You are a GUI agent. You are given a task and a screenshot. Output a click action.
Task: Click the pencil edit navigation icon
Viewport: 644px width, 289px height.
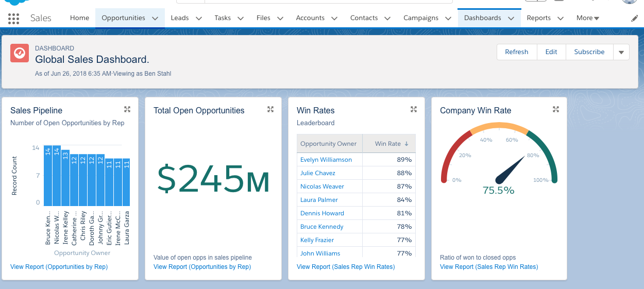coord(634,18)
